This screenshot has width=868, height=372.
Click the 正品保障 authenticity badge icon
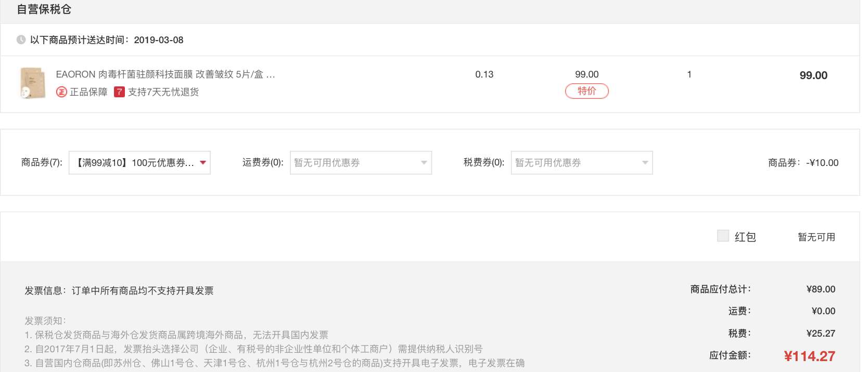point(61,92)
